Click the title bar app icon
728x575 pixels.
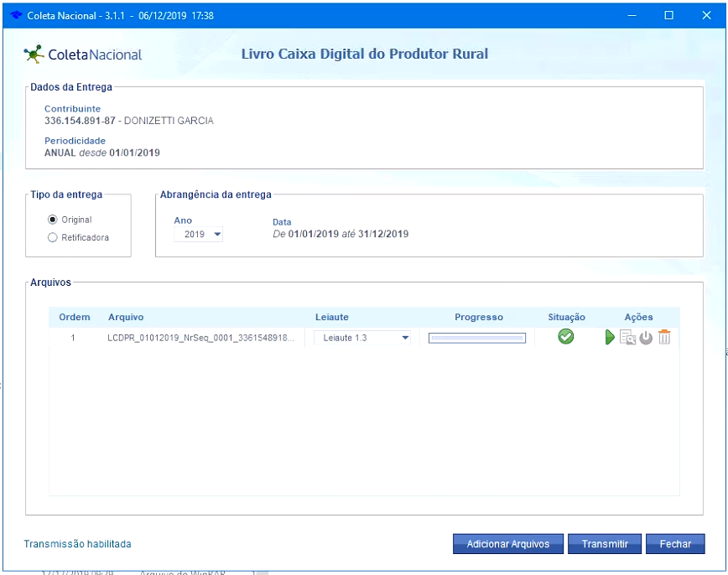(x=16, y=15)
